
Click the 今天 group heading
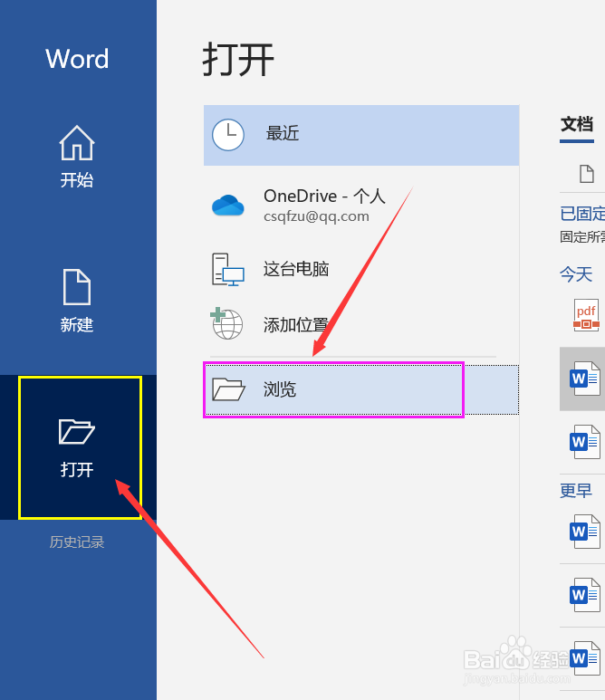pyautogui.click(x=576, y=274)
